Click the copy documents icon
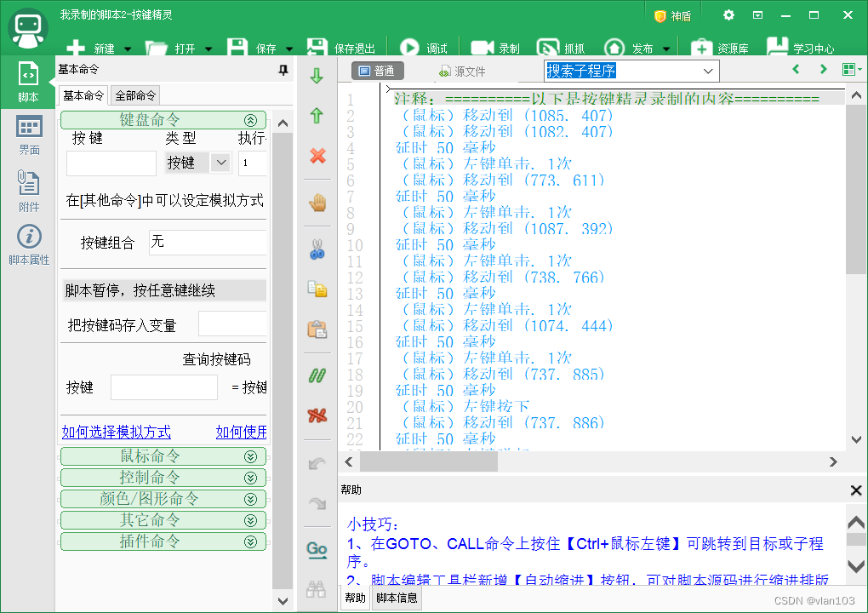This screenshot has width=868, height=613. pyautogui.click(x=317, y=289)
